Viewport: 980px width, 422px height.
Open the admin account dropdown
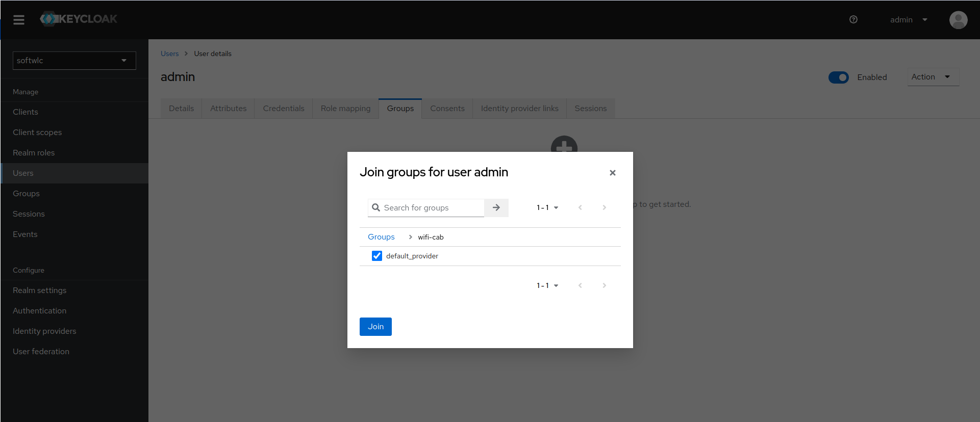(909, 20)
